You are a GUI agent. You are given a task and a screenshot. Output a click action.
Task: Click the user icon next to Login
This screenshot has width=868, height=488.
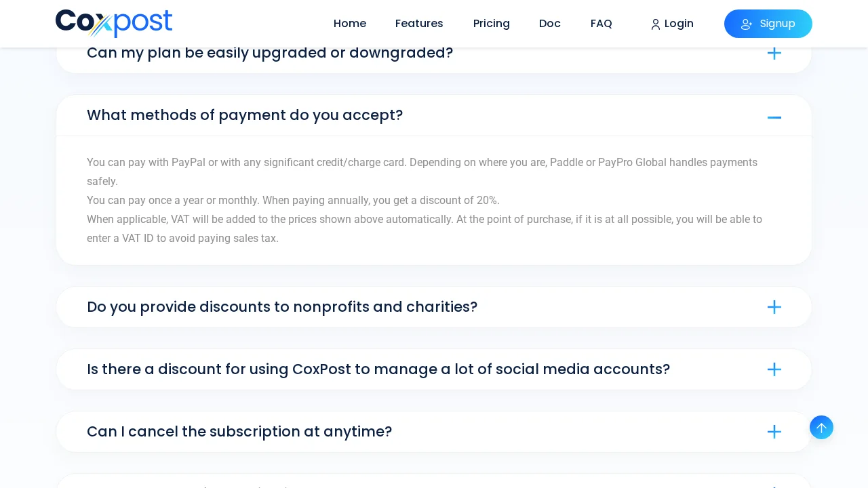[656, 24]
